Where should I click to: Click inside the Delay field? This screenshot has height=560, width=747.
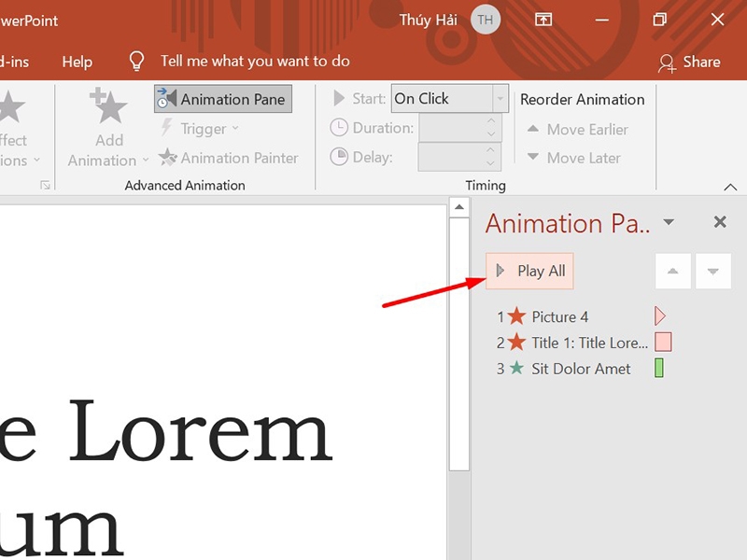click(x=455, y=157)
